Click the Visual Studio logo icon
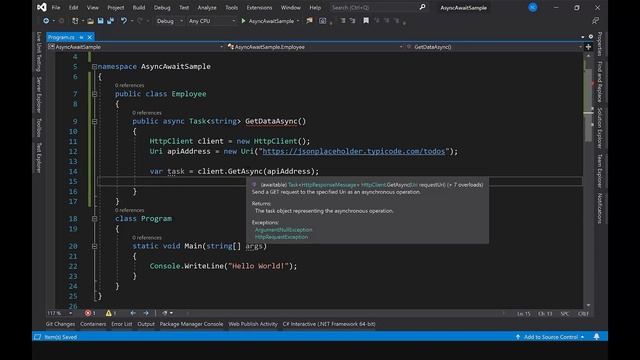640x360 pixels. tap(42, 7)
